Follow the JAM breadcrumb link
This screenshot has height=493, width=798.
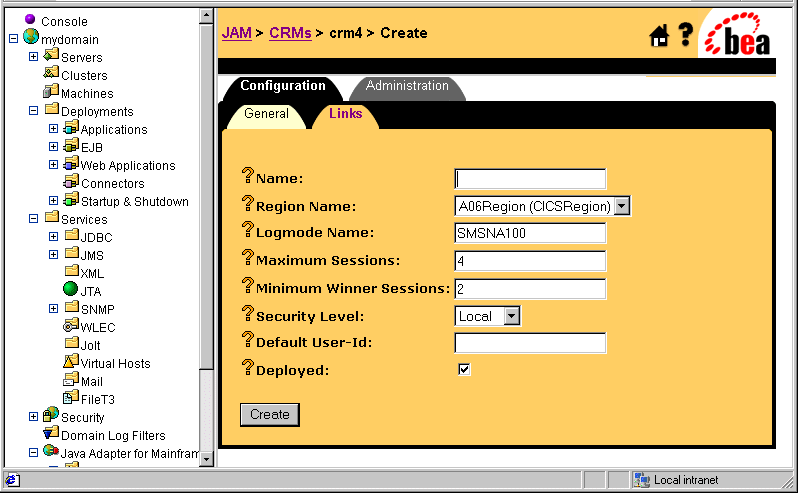click(x=237, y=33)
